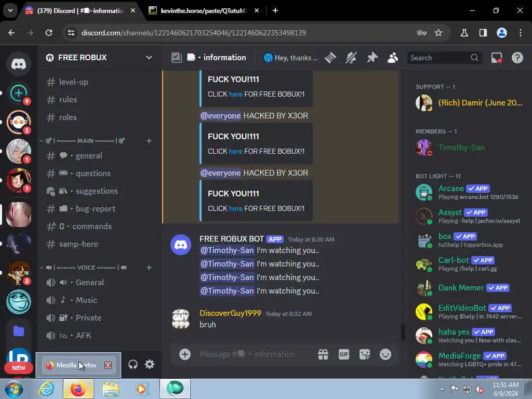Open pinned messages pin icon
532x399 pixels.
pyautogui.click(x=372, y=58)
